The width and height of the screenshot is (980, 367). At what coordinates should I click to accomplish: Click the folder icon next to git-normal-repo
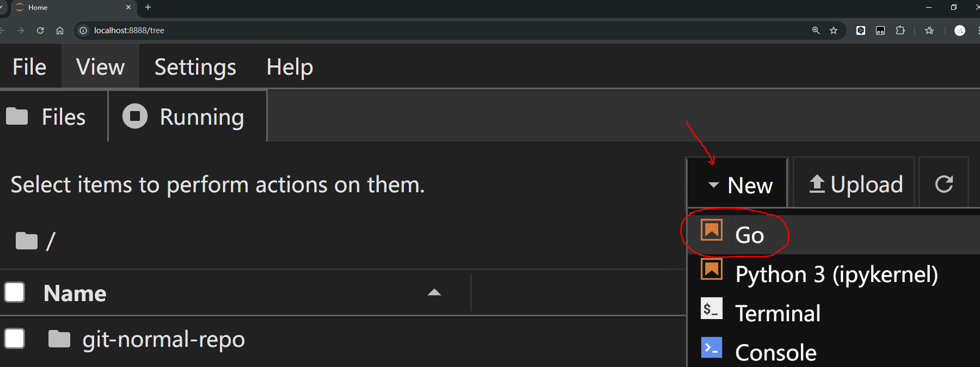point(59,339)
